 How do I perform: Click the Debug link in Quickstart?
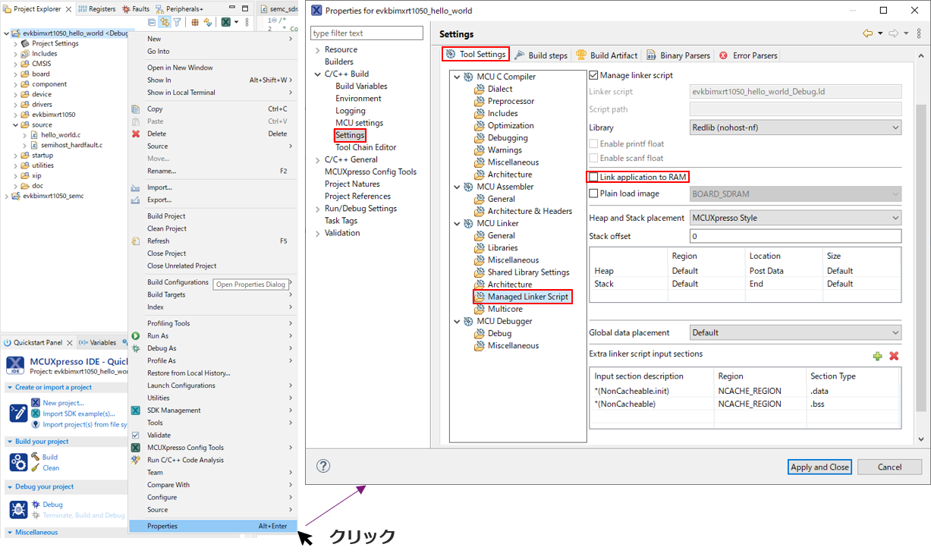click(x=52, y=505)
